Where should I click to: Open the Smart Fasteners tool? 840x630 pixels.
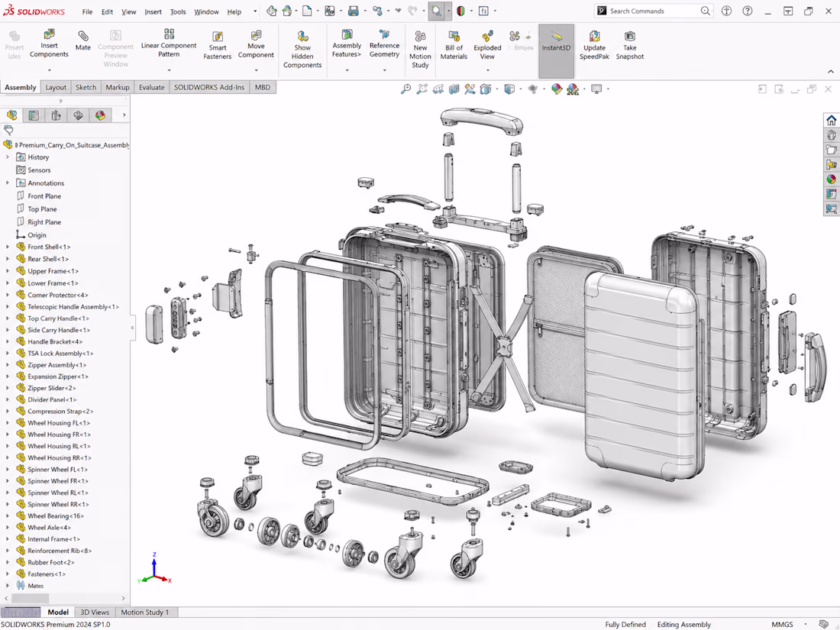(217, 45)
